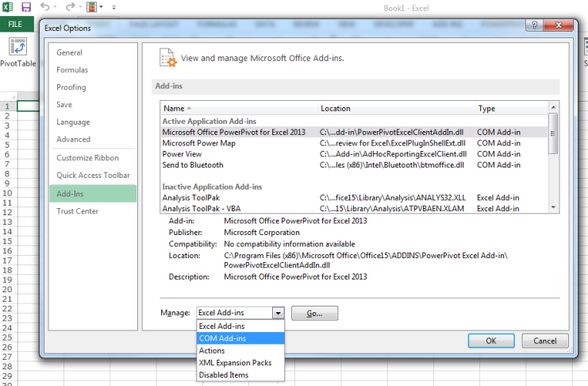Select General options category
This screenshot has width=588, height=386.
(x=69, y=52)
